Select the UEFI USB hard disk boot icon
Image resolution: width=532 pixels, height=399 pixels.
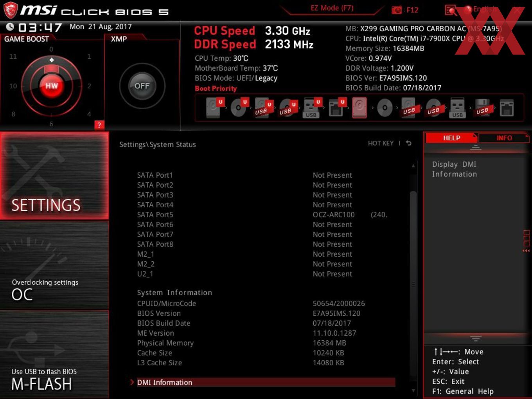pyautogui.click(x=262, y=108)
